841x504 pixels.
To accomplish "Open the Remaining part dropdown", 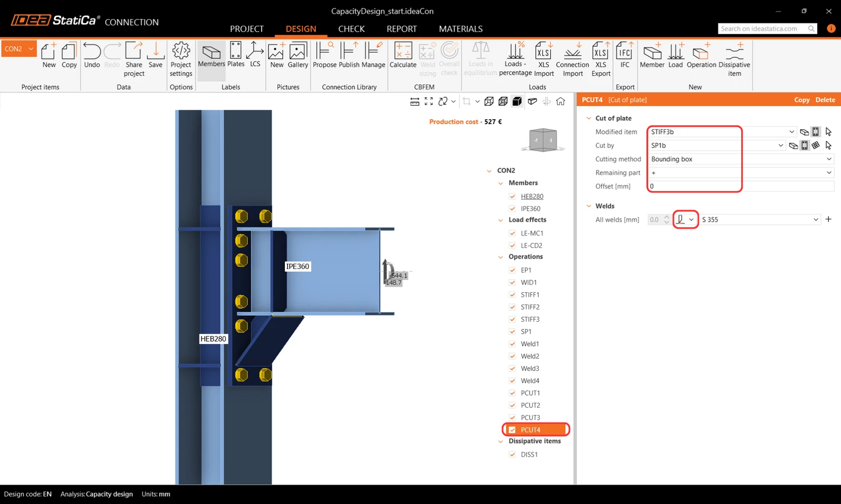I will click(829, 172).
